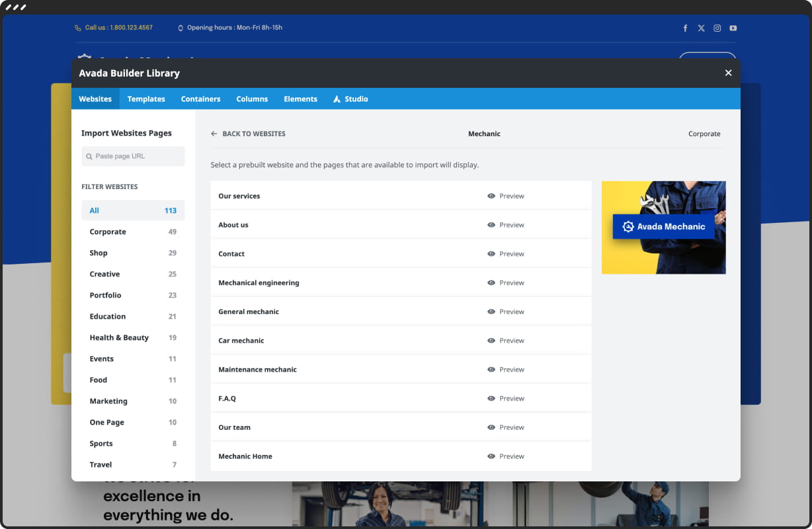Click the Instagram icon in header
Image resolution: width=812 pixels, height=529 pixels.
coord(717,28)
